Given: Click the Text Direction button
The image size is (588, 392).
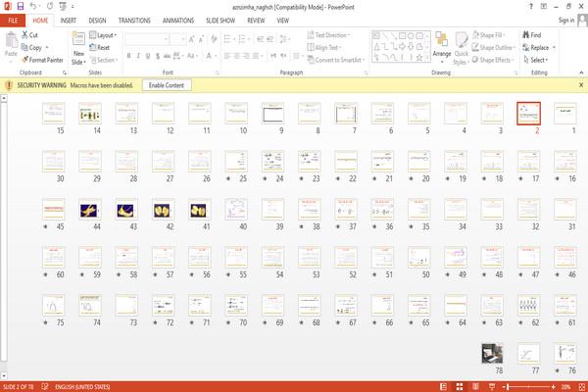Looking at the screenshot, I should (328, 35).
